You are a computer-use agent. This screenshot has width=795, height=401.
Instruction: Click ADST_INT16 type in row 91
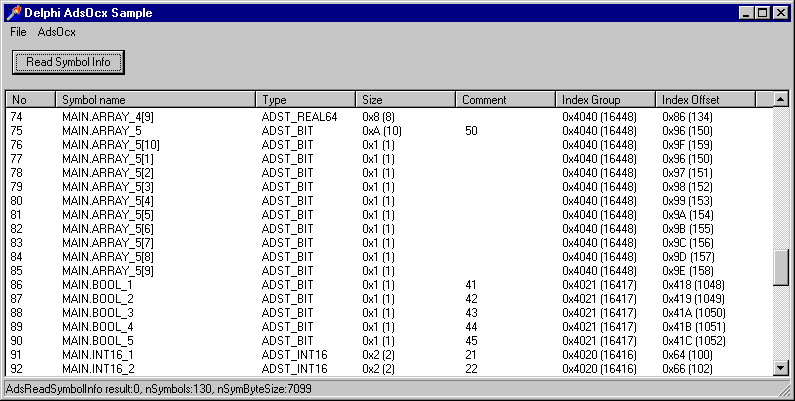(x=295, y=355)
